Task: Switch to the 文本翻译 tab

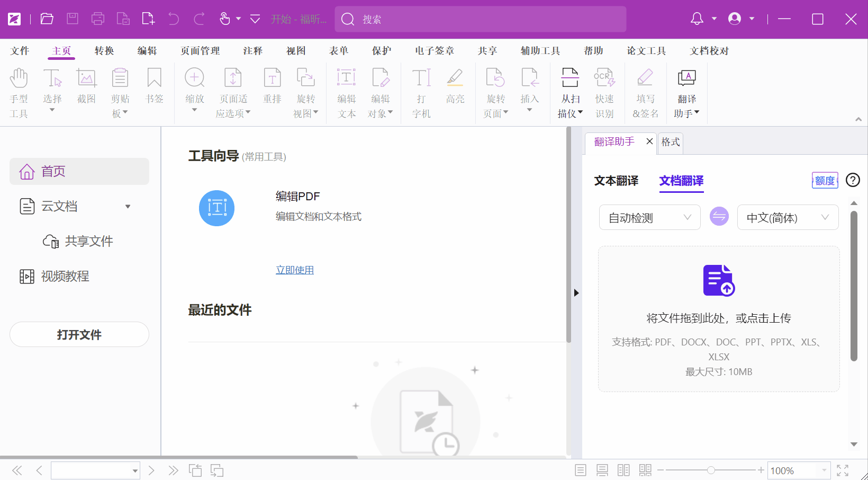Action: tap(616, 181)
